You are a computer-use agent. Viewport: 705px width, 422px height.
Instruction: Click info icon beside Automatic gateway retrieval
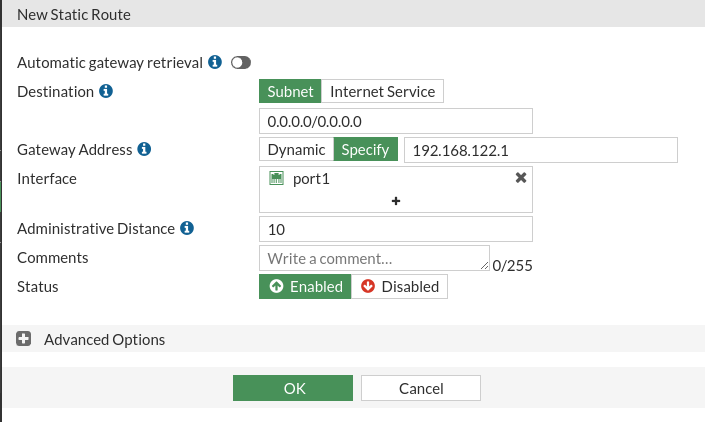coord(215,62)
